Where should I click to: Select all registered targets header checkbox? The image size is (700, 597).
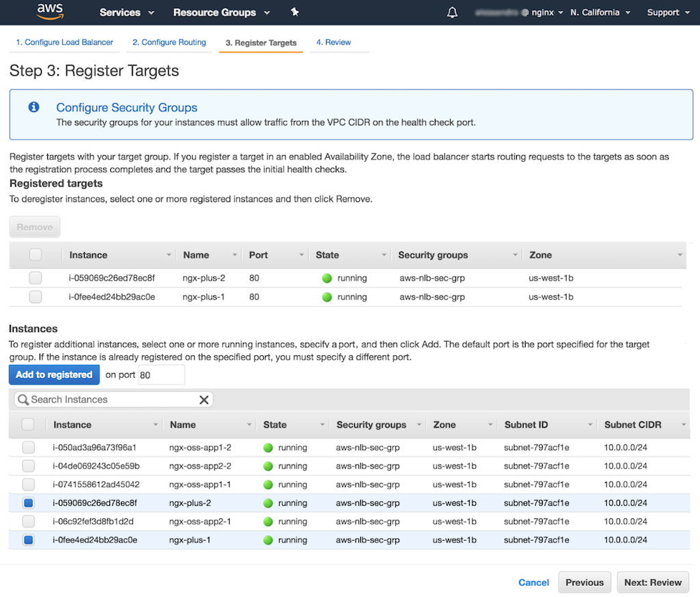pos(36,255)
